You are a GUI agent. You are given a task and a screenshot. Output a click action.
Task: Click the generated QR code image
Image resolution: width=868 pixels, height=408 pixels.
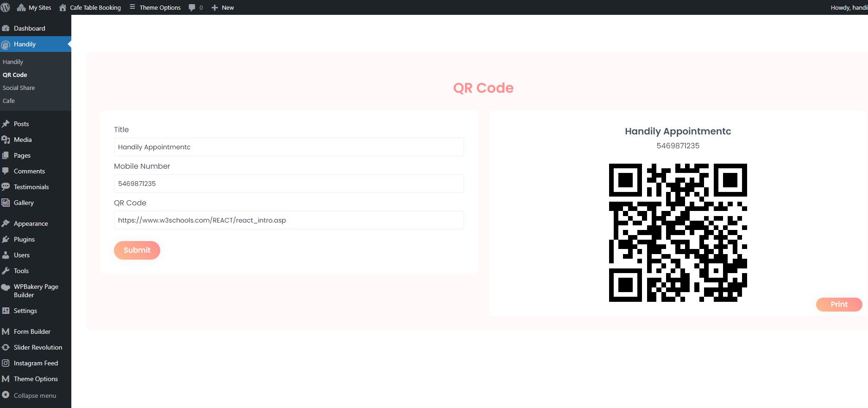click(x=678, y=233)
